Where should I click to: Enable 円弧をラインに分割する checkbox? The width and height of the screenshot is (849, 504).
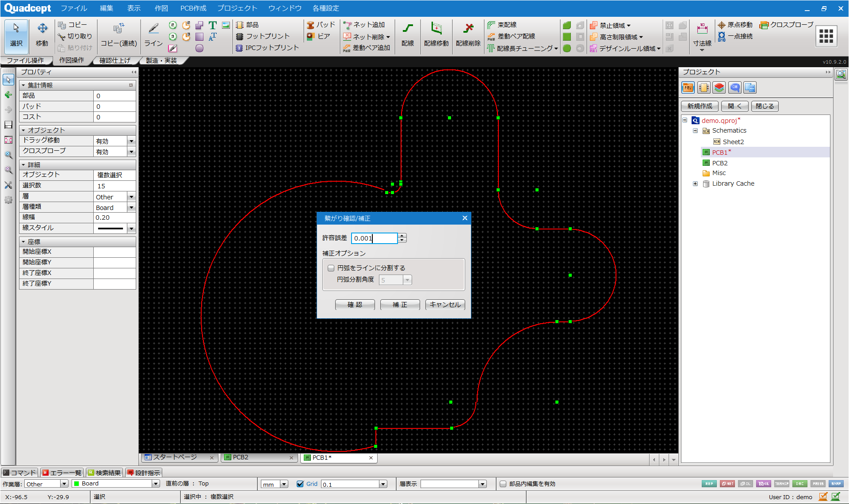click(331, 268)
